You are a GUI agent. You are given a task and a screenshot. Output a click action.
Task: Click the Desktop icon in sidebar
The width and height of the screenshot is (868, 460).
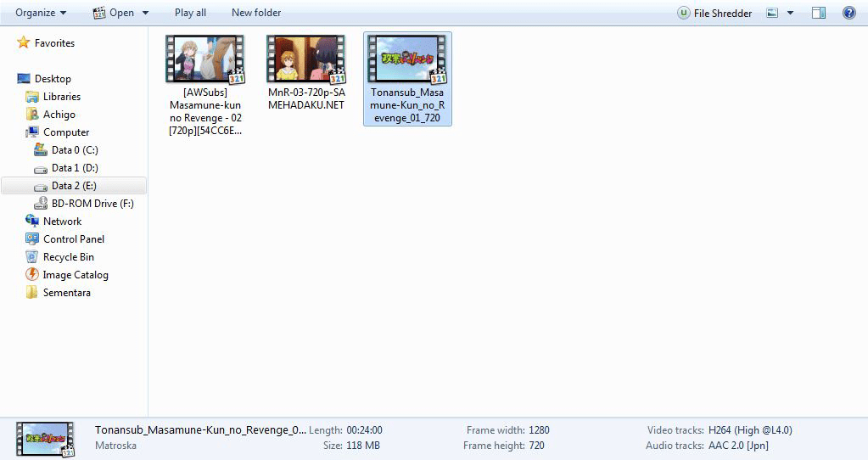click(x=24, y=79)
